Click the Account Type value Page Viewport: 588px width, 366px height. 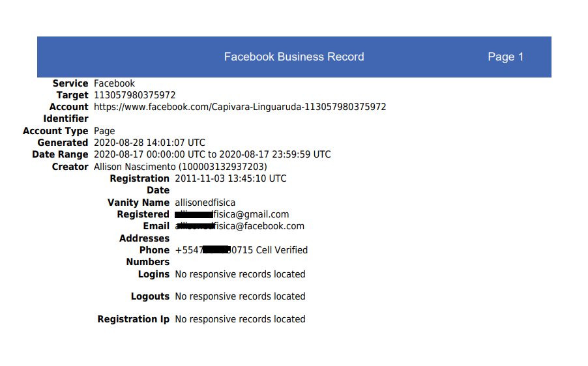(104, 131)
